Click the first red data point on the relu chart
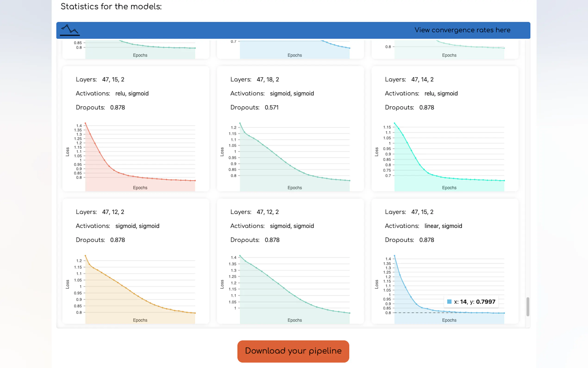The width and height of the screenshot is (588, 368). point(85,123)
